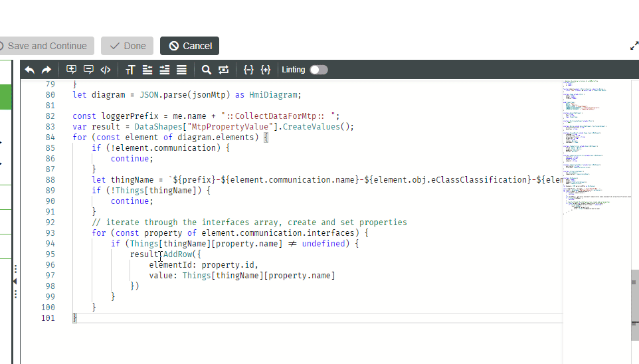
Task: Click the AddRow call on line 95
Action: point(177,254)
